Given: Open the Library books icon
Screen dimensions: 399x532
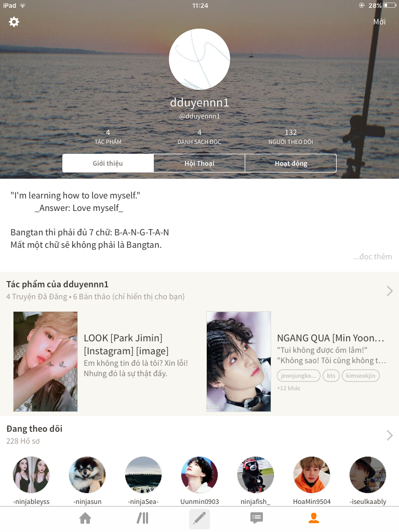Looking at the screenshot, I should [x=142, y=518].
